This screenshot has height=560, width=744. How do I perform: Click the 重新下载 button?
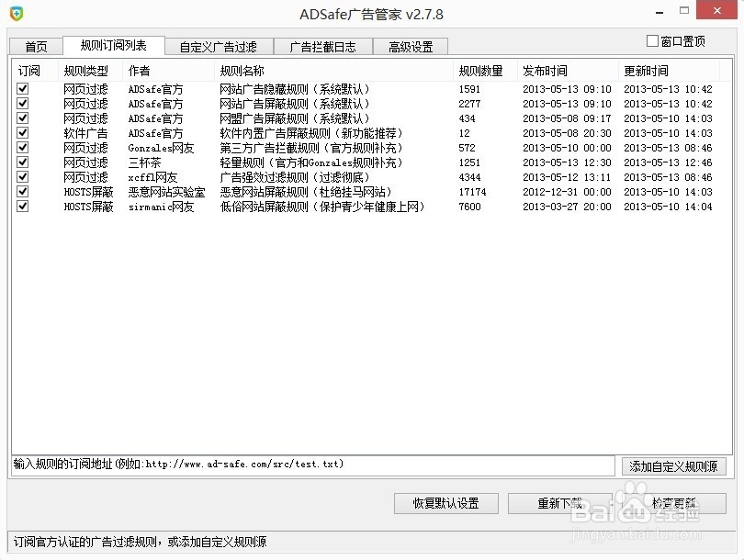click(x=560, y=503)
